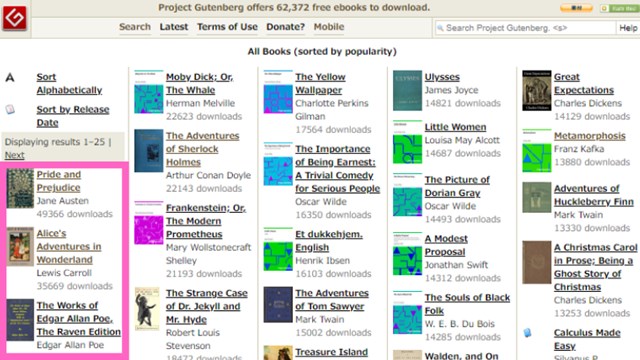Viewport: 640px width, 360px height.
Task: Click the Pride and Prejudice cover thumbnail
Action: tap(20, 188)
